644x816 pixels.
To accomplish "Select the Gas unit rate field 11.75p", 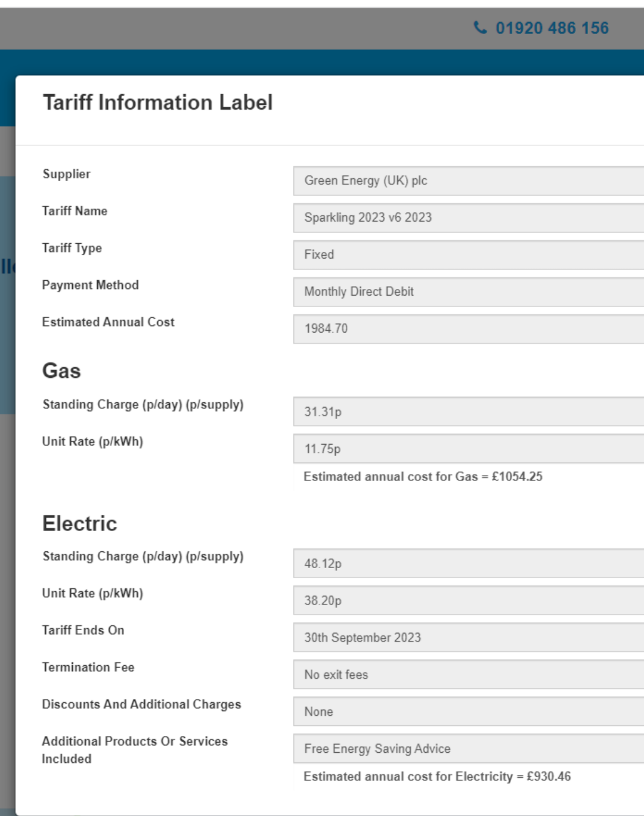I will click(468, 448).
